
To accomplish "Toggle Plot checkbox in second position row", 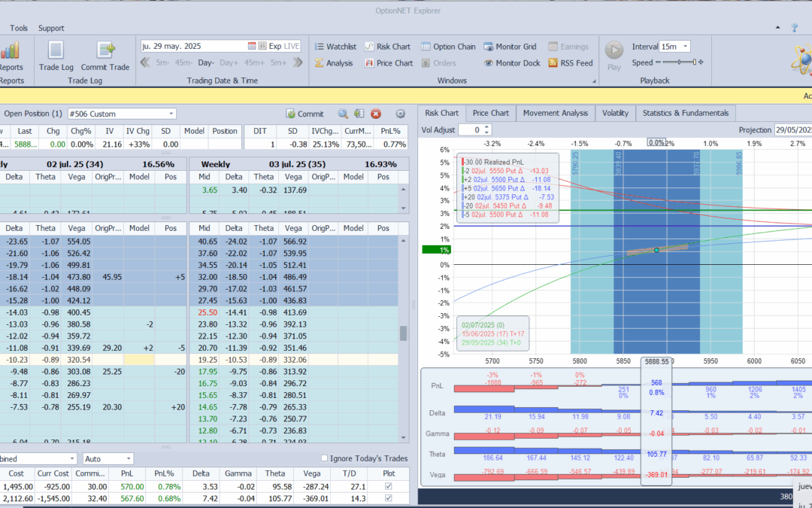I will point(387,498).
